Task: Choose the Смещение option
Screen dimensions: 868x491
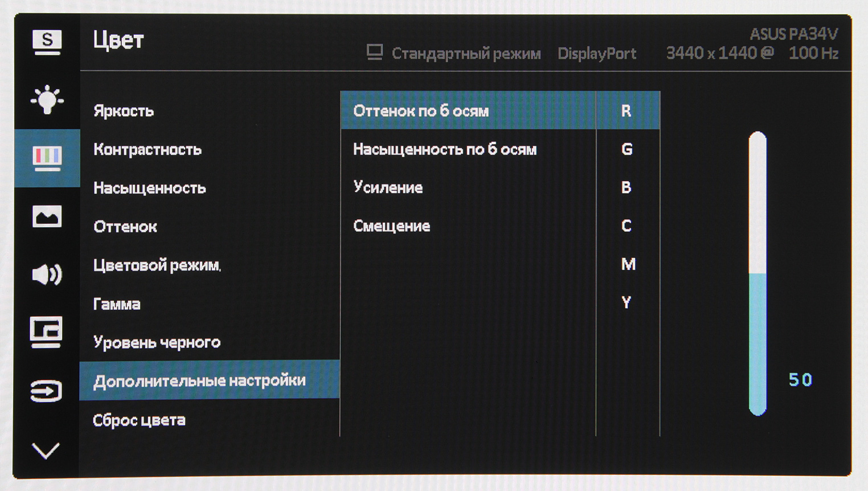Action: [x=391, y=226]
